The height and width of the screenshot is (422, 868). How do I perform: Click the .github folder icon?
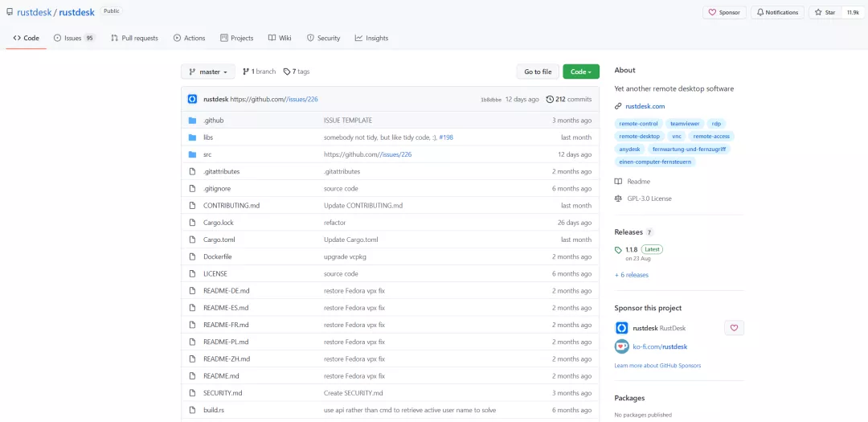(192, 121)
